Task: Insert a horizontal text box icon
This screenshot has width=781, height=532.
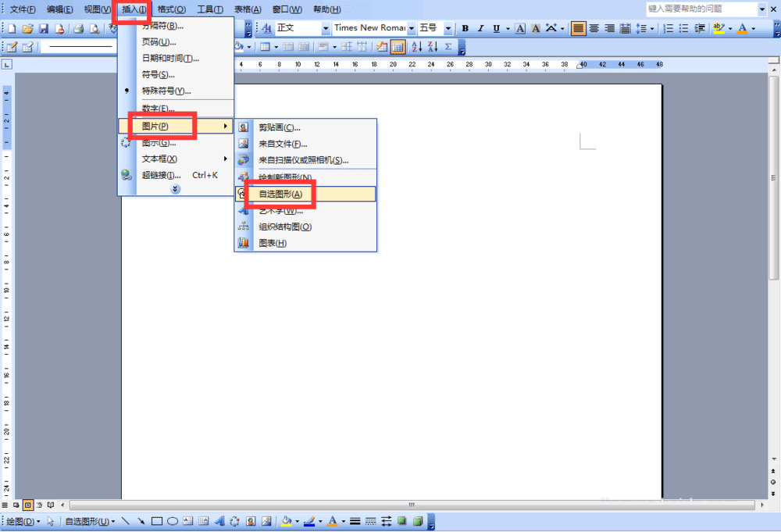Action: 187,521
